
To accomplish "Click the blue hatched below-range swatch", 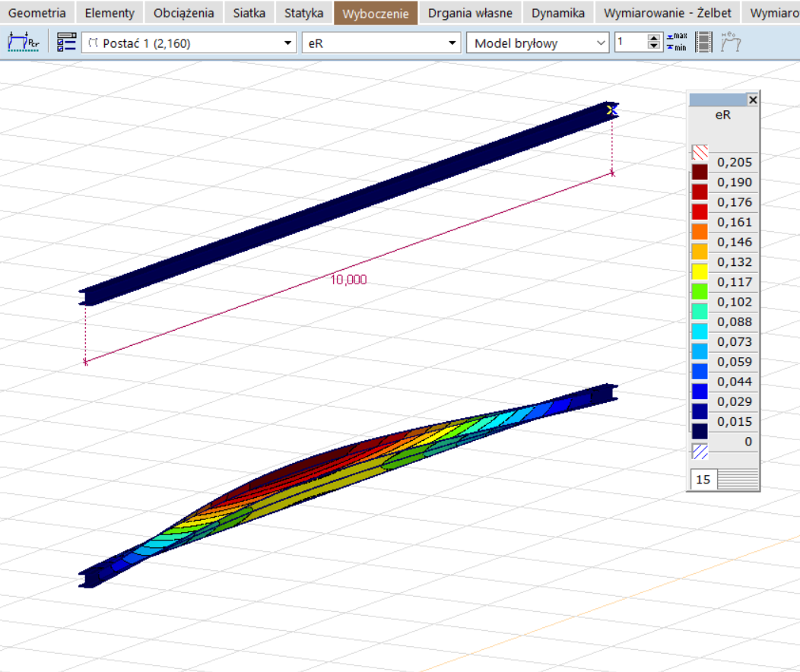I will tap(700, 452).
